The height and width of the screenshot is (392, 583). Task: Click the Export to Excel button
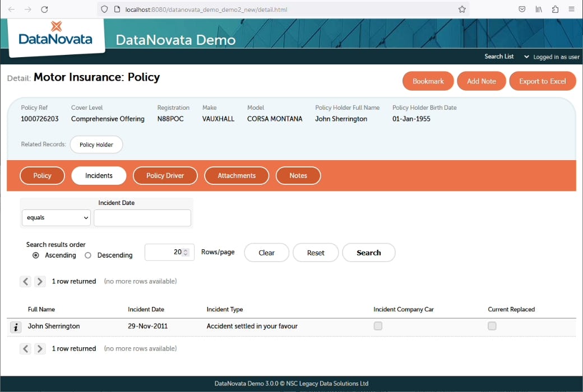coord(542,81)
